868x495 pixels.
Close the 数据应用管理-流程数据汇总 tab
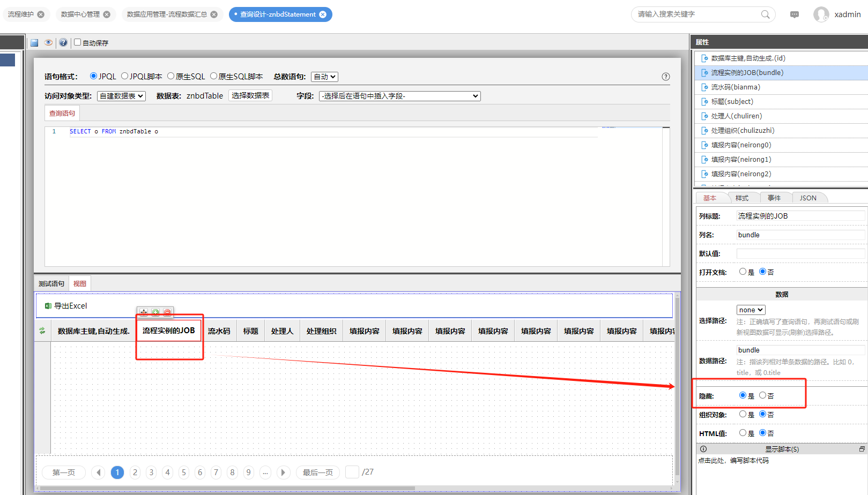[x=214, y=14]
